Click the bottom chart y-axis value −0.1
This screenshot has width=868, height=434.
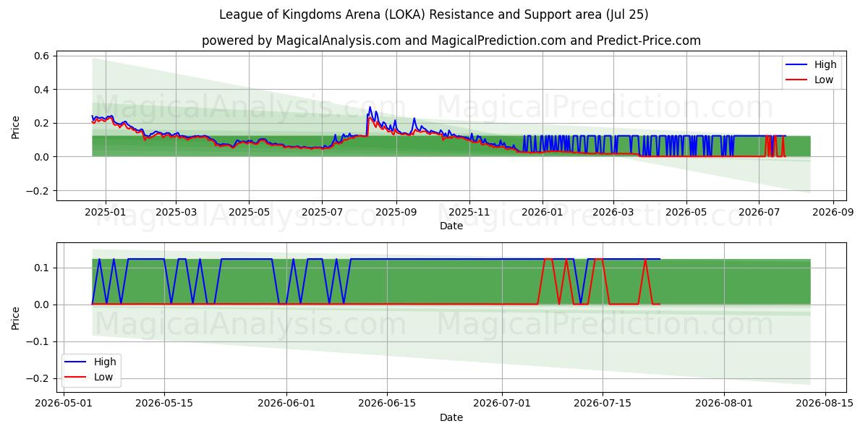(38, 342)
